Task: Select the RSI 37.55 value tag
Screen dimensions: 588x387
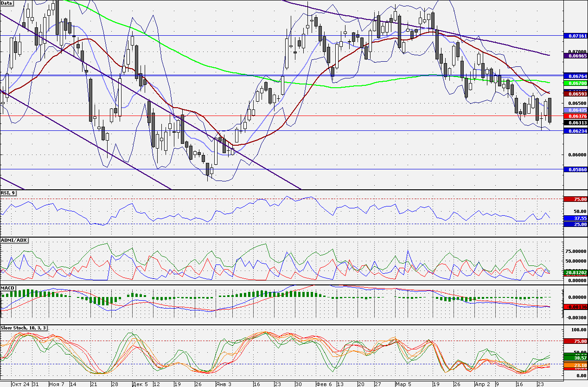Action: pyautogui.click(x=575, y=218)
